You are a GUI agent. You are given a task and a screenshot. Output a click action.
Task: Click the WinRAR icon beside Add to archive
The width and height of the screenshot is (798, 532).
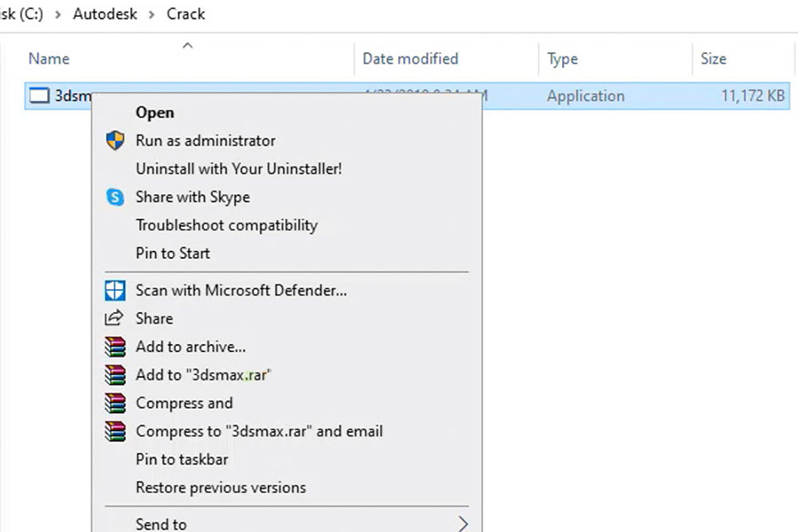[115, 347]
